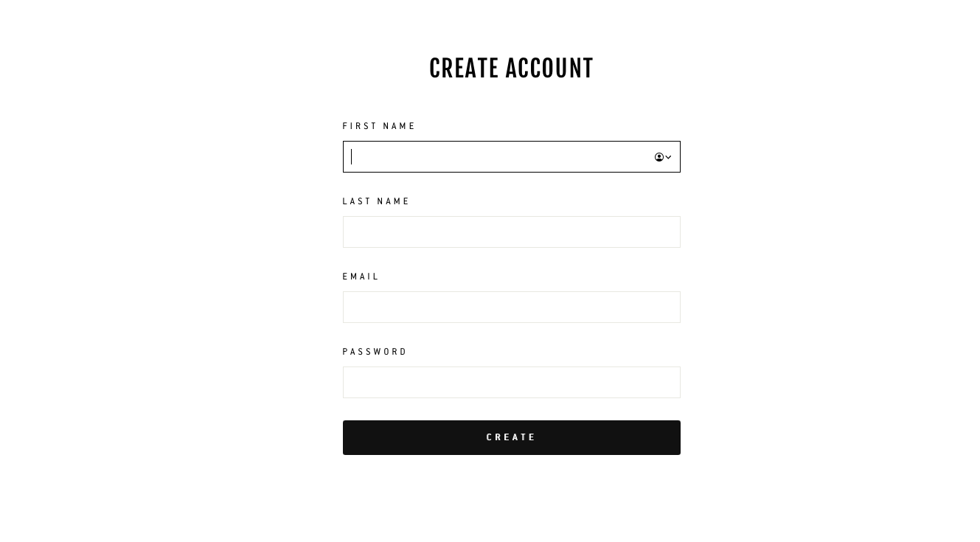
Task: Place cursor in the empty Last Name box
Action: tap(511, 232)
